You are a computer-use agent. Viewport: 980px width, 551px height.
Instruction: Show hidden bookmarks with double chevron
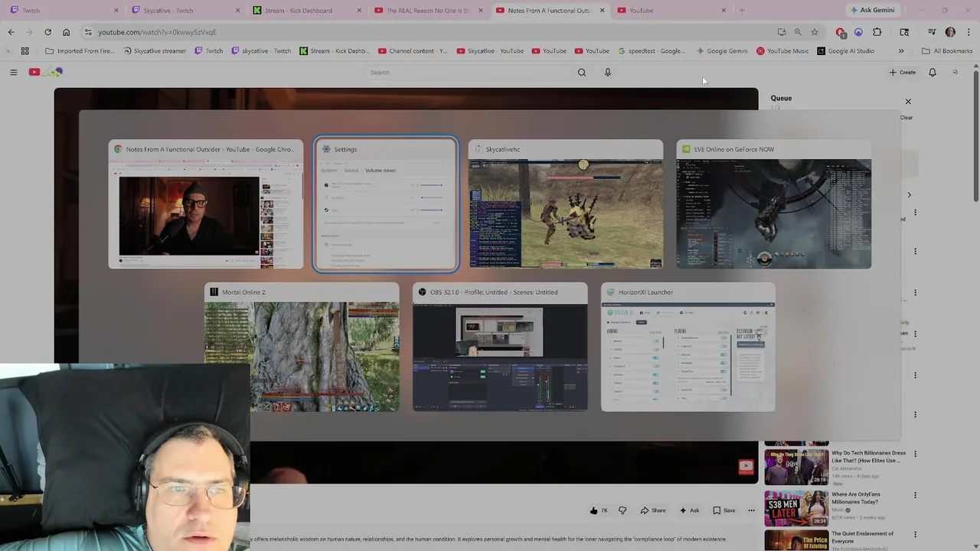pyautogui.click(x=901, y=51)
